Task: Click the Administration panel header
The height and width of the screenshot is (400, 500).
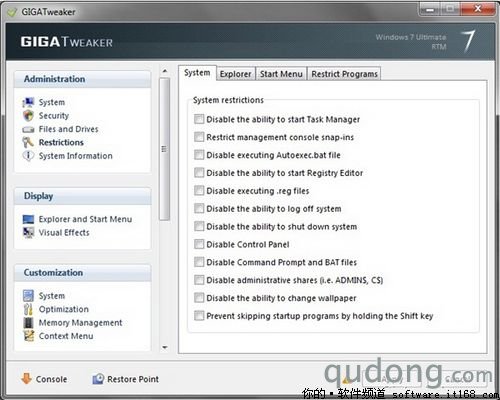Action: coord(83,79)
